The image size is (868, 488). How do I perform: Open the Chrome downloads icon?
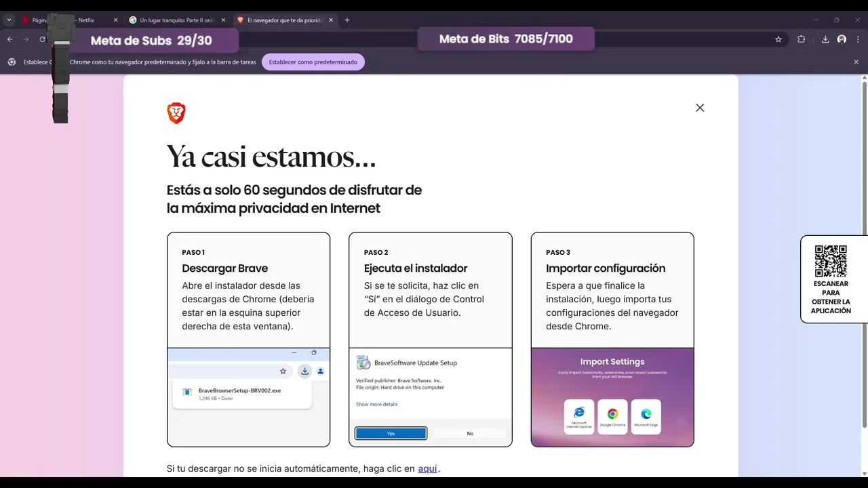825,39
